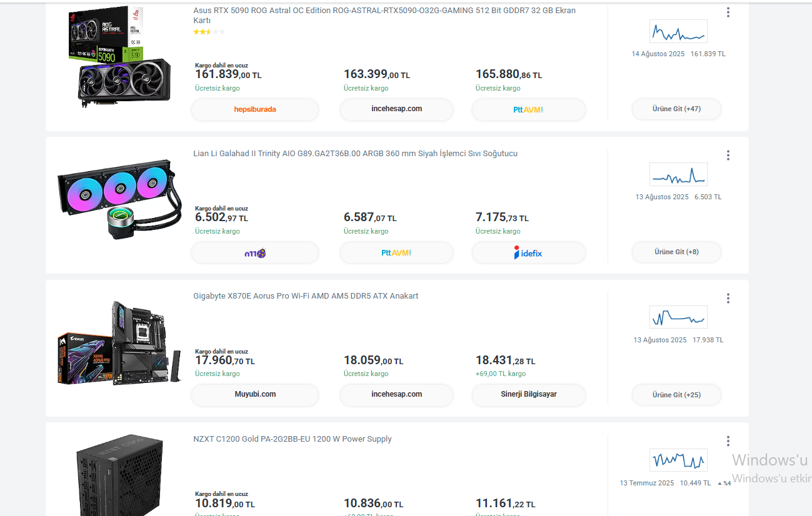This screenshot has width=812, height=516.
Task: Click the '14 Ağustos 2025' price date
Action: (658, 54)
